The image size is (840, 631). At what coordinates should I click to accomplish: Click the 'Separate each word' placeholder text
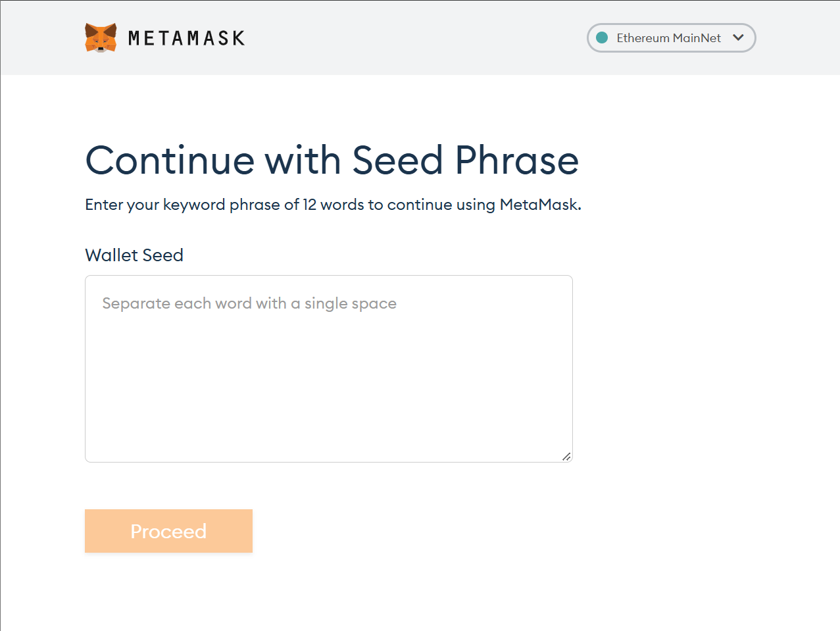point(249,303)
